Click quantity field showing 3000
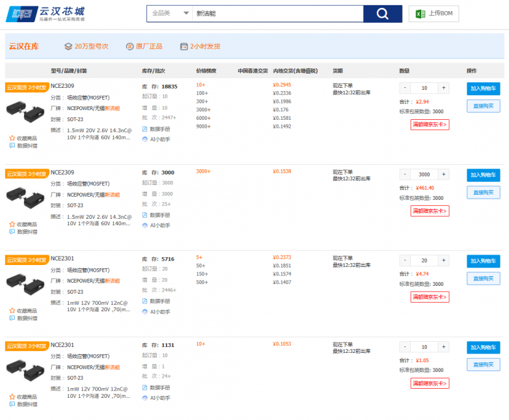The width and height of the screenshot is (509, 420). coord(424,175)
